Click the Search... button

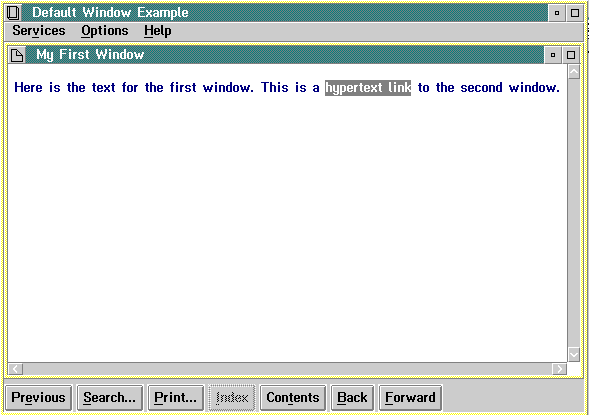(x=110, y=397)
